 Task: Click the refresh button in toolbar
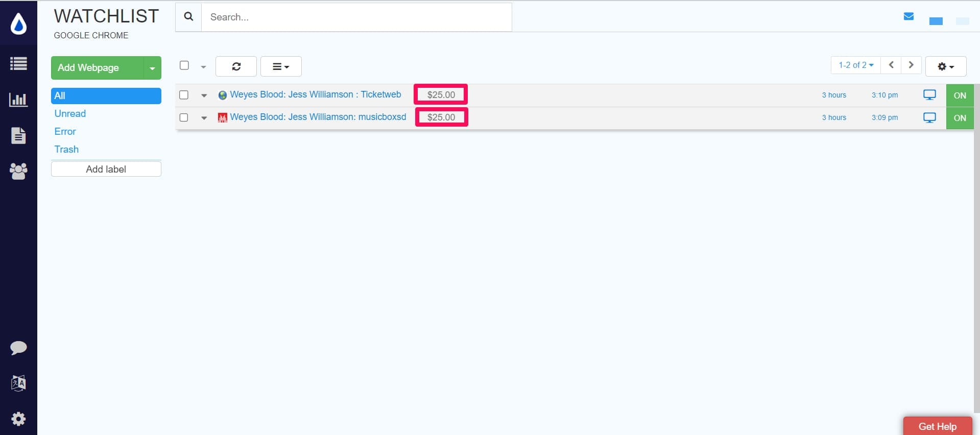(236, 66)
